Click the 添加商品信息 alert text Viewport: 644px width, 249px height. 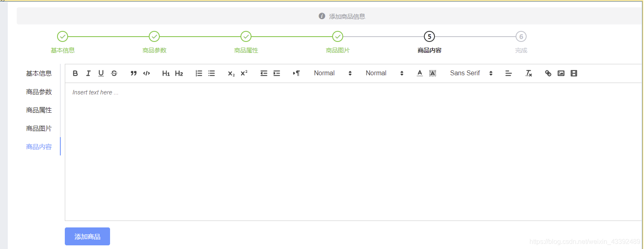point(347,16)
